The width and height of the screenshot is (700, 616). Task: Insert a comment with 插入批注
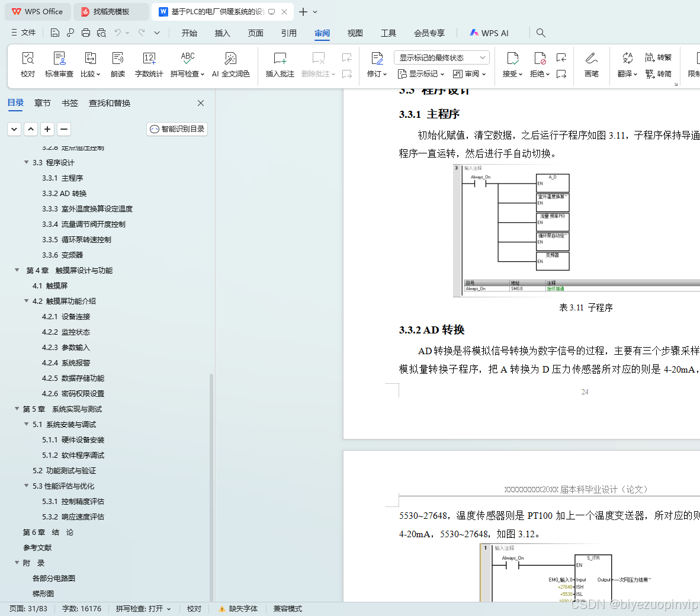[280, 65]
